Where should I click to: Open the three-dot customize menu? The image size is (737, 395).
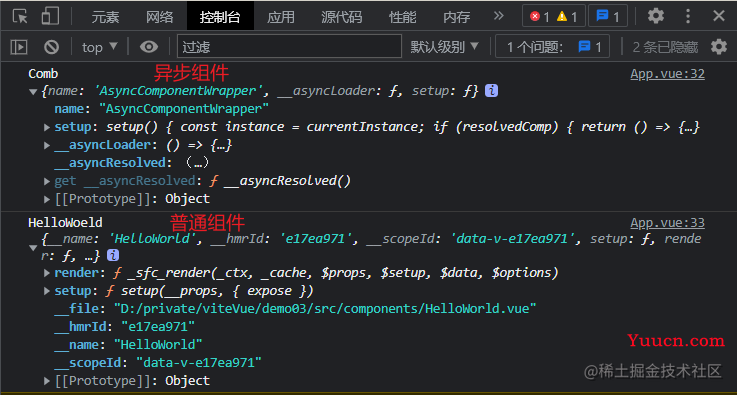coord(688,16)
